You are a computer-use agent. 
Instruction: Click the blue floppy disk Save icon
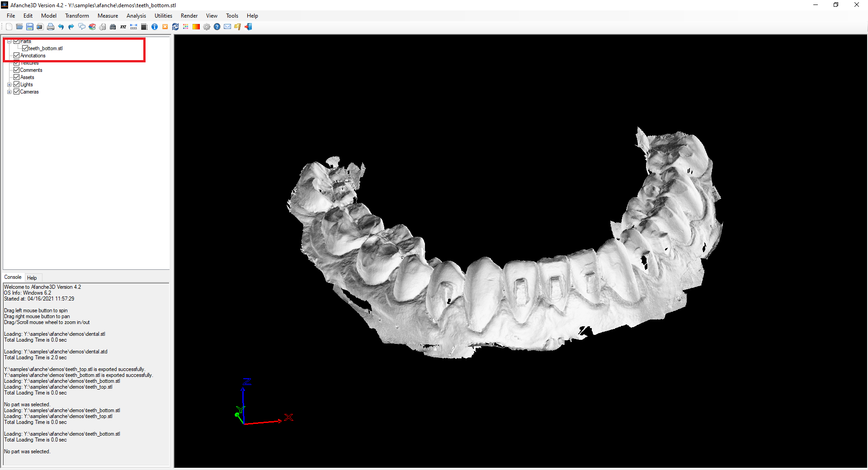(x=30, y=27)
